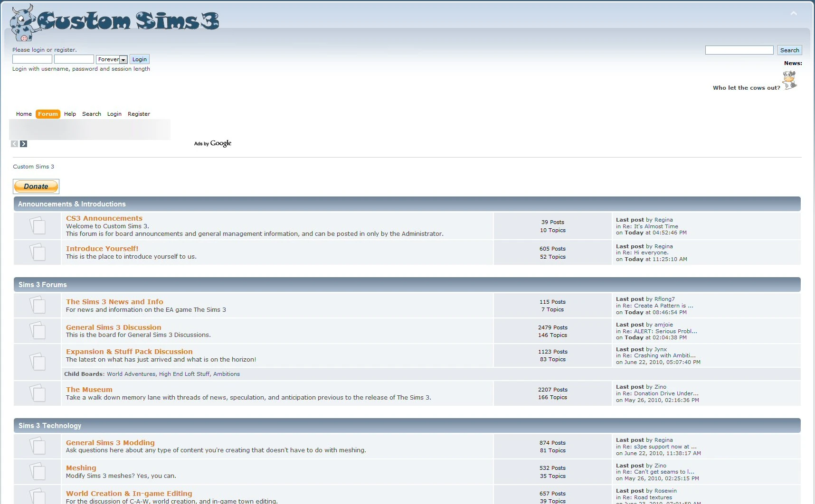Screen dimensions: 815x504
Task: Click the cow mascot icon beside News
Action: tap(789, 80)
